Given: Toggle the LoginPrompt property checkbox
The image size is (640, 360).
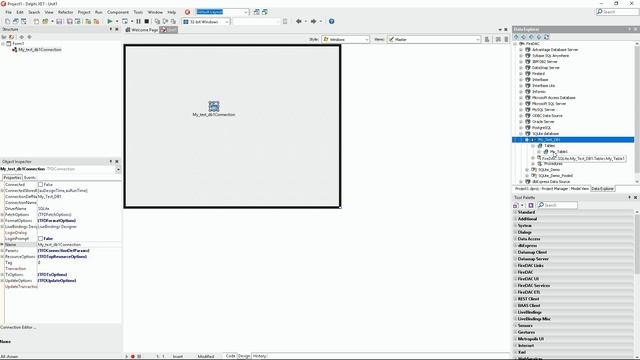Looking at the screenshot, I should pyautogui.click(x=40, y=238).
